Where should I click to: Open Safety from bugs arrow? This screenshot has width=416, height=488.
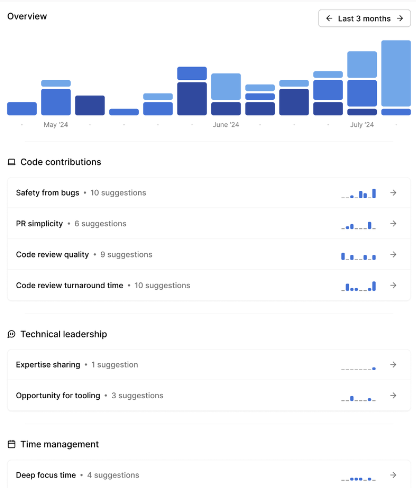[x=393, y=193]
